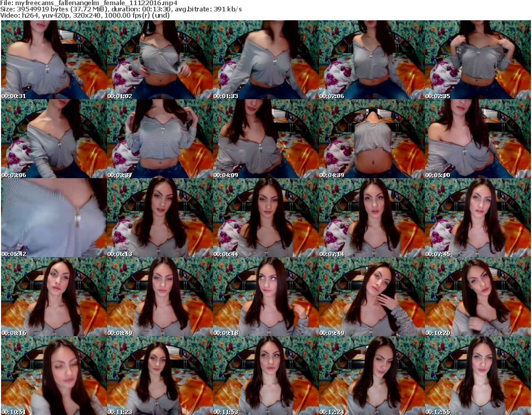This screenshot has width=532, height=415.
Task: Select the thumbnail frame stamped 00:09:49
Action: click(x=371, y=297)
